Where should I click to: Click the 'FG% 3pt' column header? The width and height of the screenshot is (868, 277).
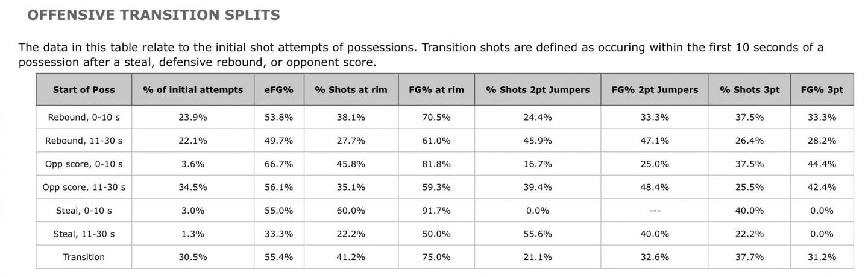pos(822,90)
